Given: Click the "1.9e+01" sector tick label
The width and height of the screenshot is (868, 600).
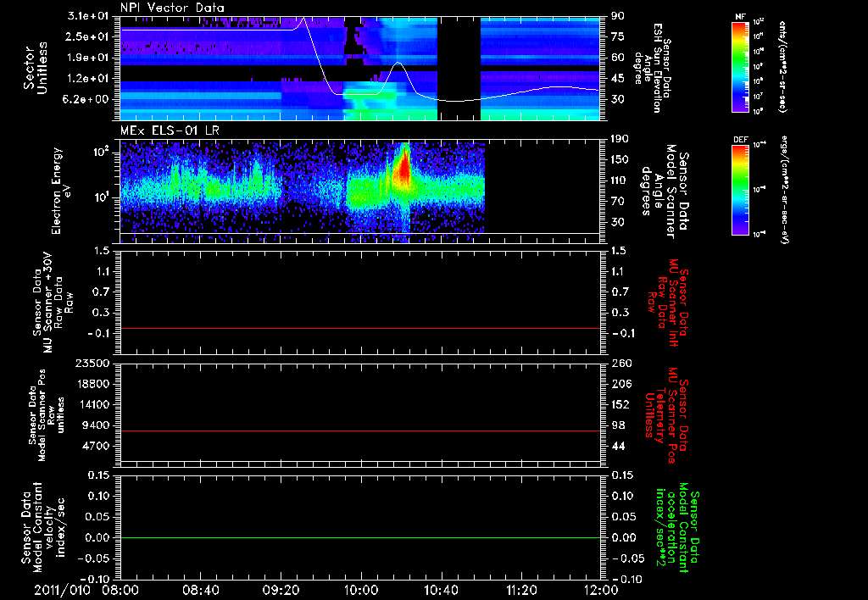Looking at the screenshot, I should coord(88,58).
